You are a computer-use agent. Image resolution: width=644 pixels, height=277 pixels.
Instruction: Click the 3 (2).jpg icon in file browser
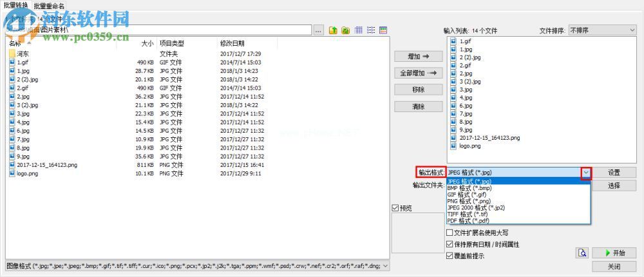(12, 105)
